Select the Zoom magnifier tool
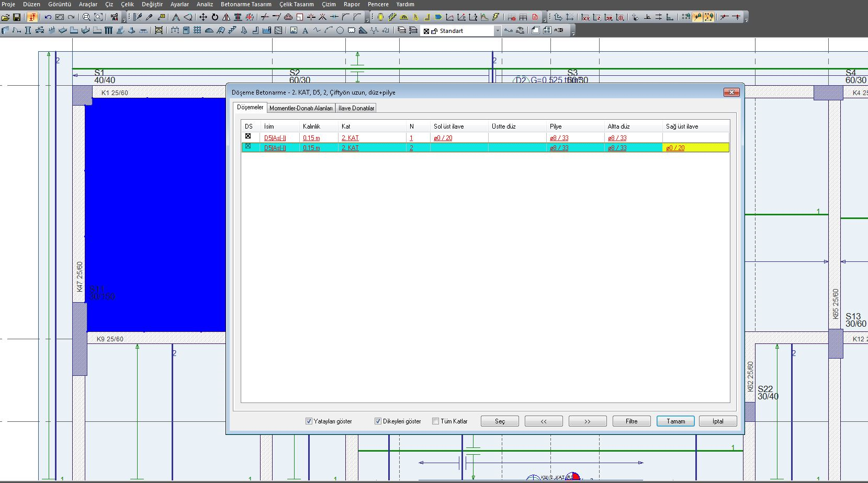 click(x=86, y=17)
